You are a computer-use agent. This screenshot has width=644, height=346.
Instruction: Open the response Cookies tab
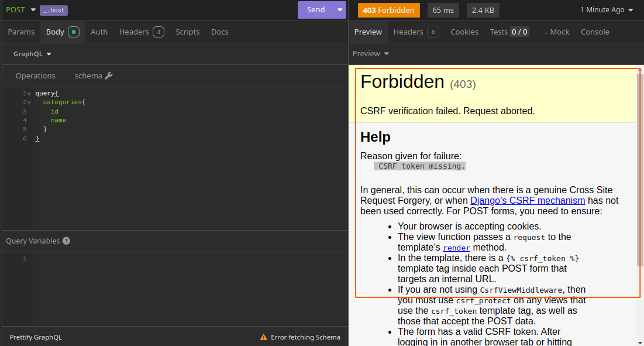pyautogui.click(x=464, y=32)
